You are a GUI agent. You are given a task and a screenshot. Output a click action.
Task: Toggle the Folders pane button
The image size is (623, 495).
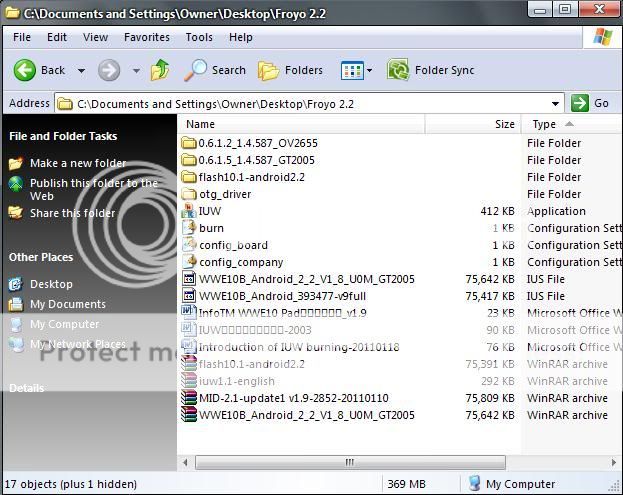click(x=290, y=71)
